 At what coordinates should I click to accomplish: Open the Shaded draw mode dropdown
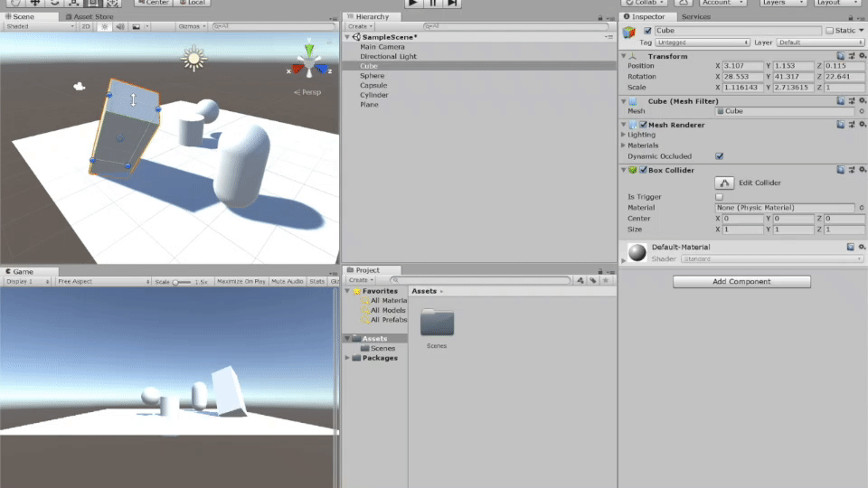click(40, 26)
